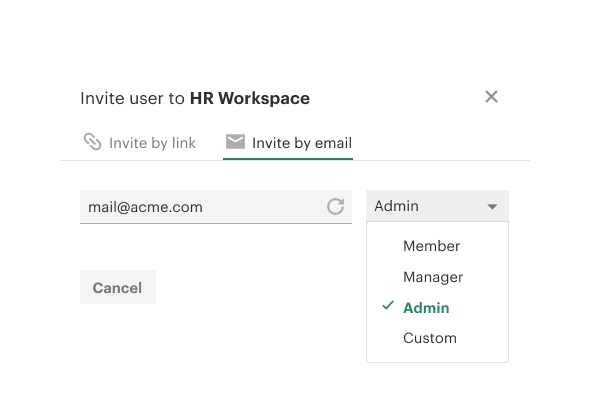Choose Member from the role list
The height and width of the screenshot is (397, 590).
tap(437, 246)
